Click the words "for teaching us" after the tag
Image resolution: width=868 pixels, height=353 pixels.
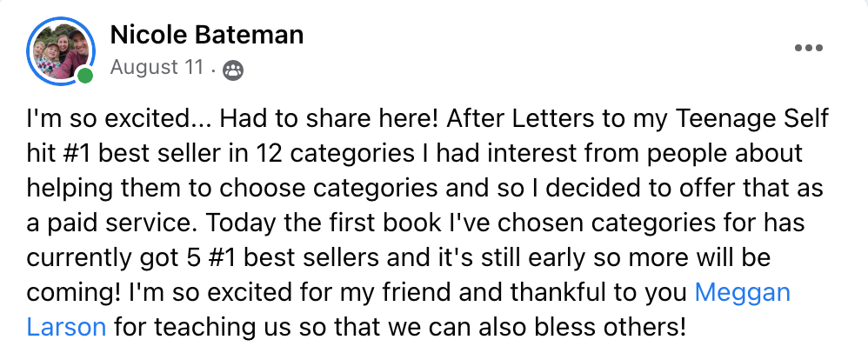pos(204,328)
